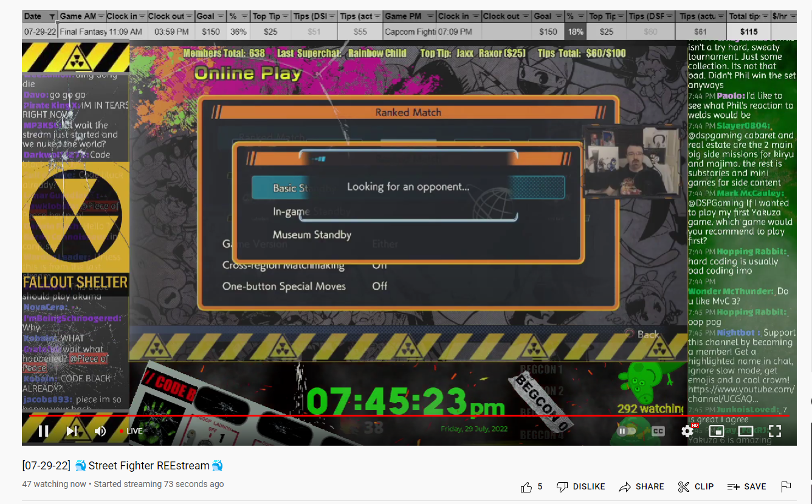The image size is (812, 504).
Task: Select the Final Fantasy cell
Action: tap(83, 32)
